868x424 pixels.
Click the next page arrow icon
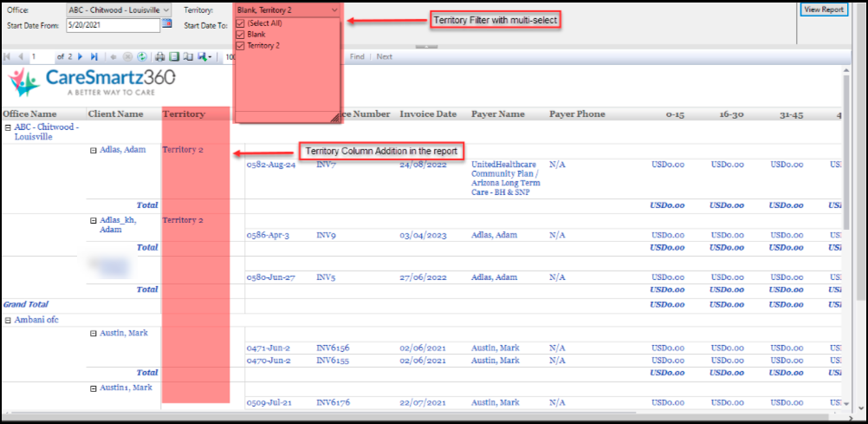tap(81, 56)
